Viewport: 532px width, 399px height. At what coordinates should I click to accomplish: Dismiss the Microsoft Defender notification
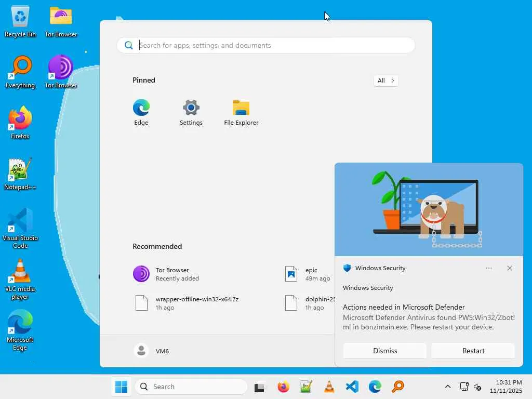click(385, 351)
